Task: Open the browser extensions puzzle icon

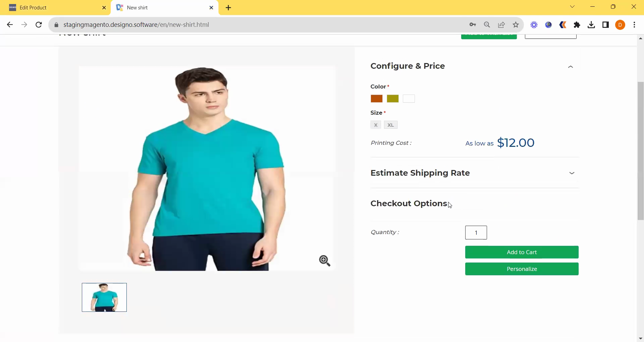Action: coord(577,24)
